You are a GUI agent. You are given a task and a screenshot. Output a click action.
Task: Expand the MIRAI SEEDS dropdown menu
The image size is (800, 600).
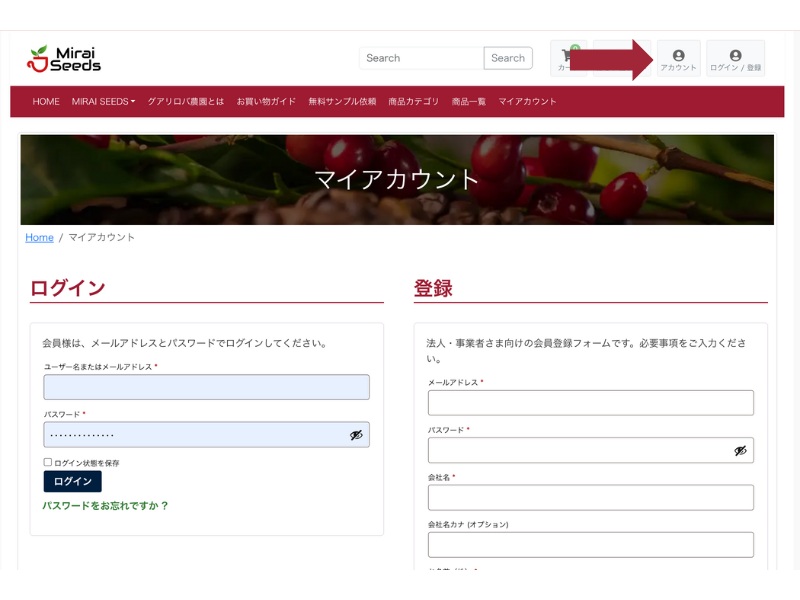(x=103, y=102)
